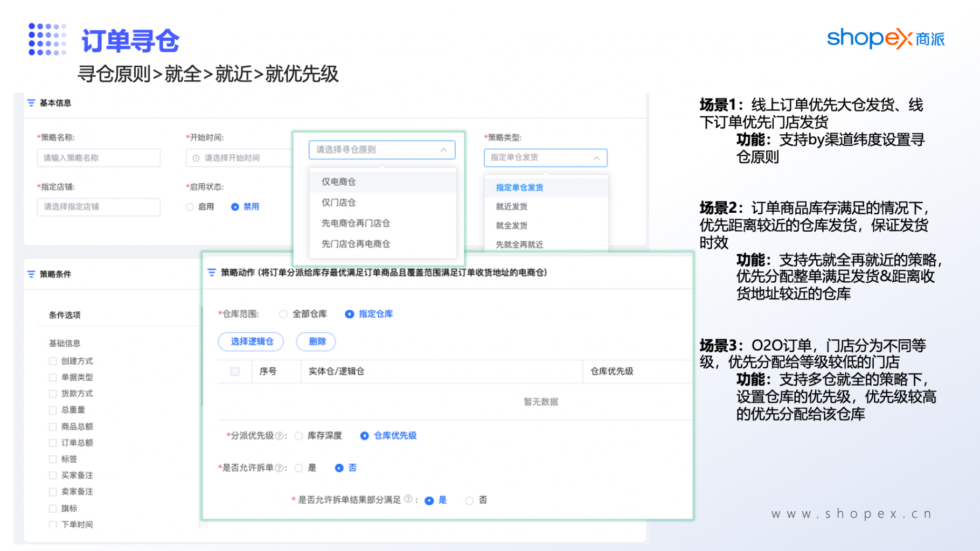Click help icon next to 是否允许拆单结果部分满足
The height and width of the screenshot is (551, 980).
408,499
